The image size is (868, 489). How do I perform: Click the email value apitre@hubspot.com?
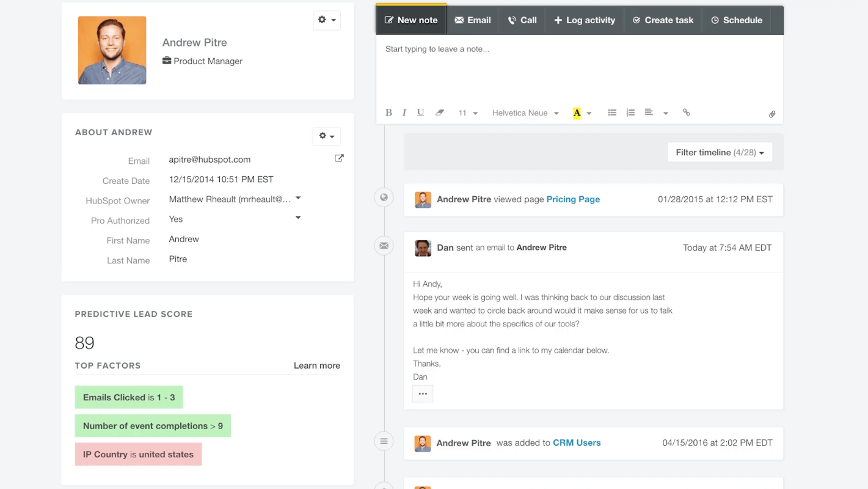210,160
